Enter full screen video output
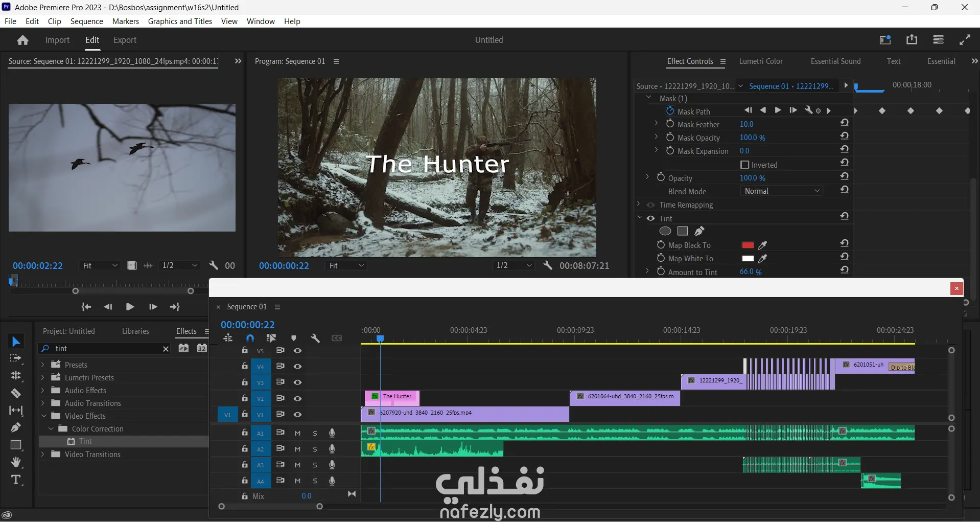980x522 pixels. (x=965, y=40)
